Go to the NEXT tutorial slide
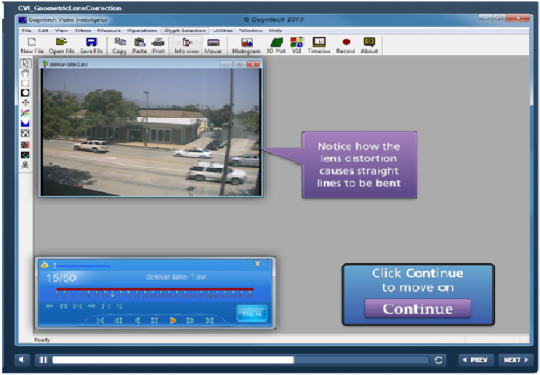Image resolution: width=540 pixels, height=375 pixels. click(x=515, y=360)
